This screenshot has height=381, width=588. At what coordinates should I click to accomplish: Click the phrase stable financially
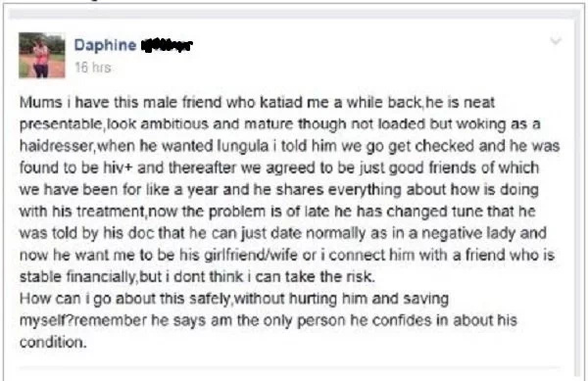click(x=77, y=276)
